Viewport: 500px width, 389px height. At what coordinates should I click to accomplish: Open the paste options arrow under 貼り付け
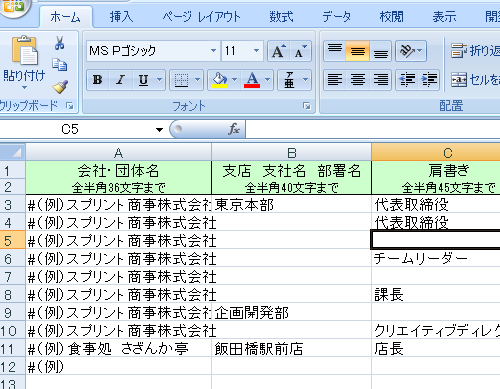pos(24,88)
